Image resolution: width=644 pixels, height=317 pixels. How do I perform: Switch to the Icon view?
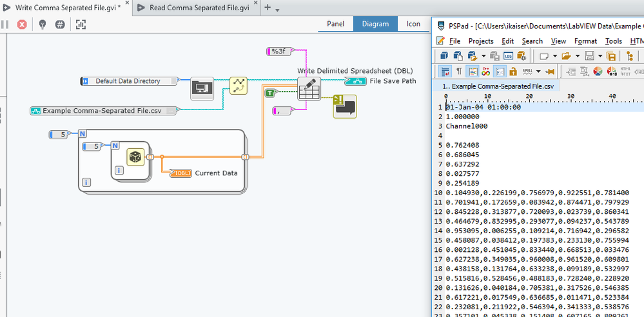click(x=413, y=24)
